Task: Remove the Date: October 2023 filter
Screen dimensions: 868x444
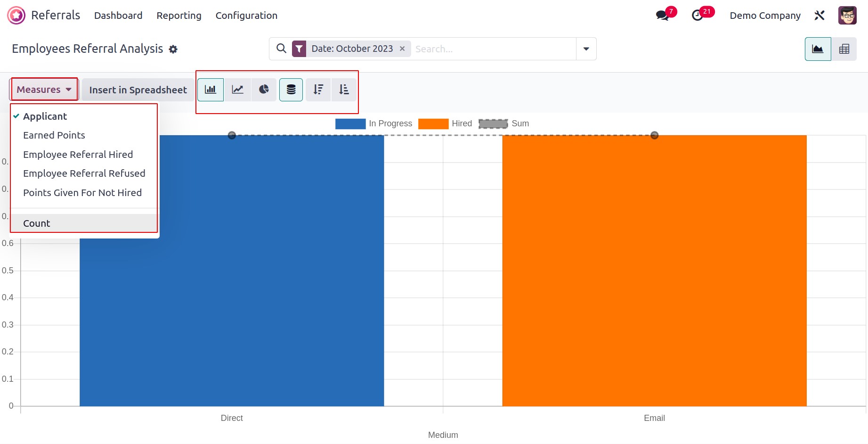Action: coord(402,49)
